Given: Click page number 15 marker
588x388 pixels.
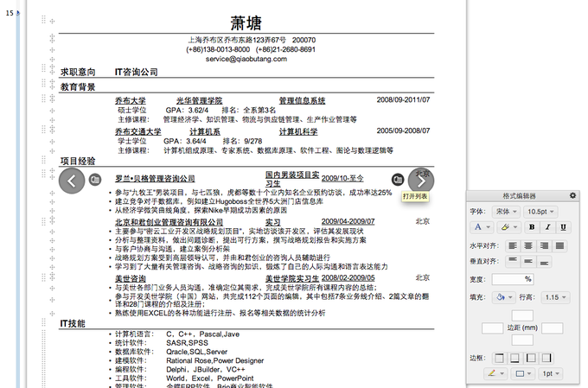Looking at the screenshot, I should (x=10, y=13).
